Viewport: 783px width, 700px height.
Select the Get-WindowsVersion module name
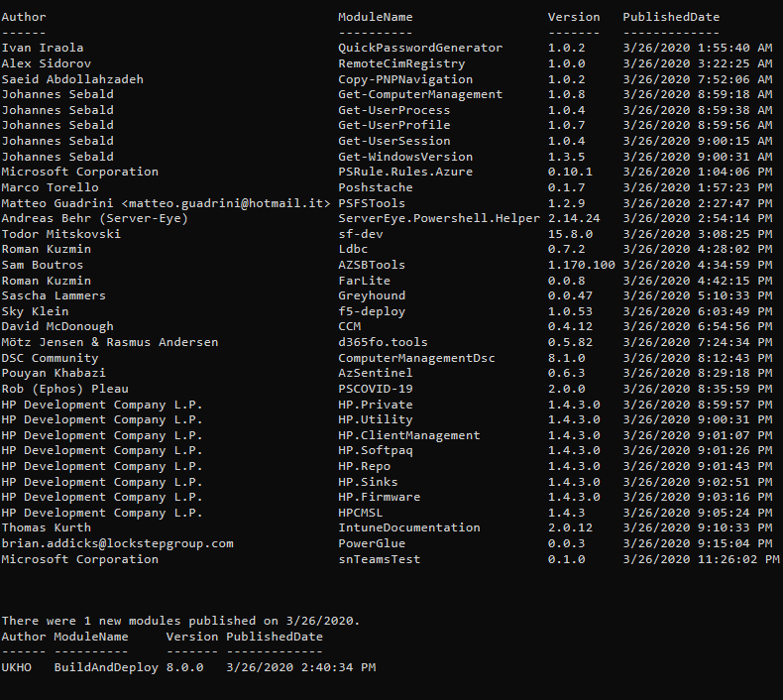405,157
